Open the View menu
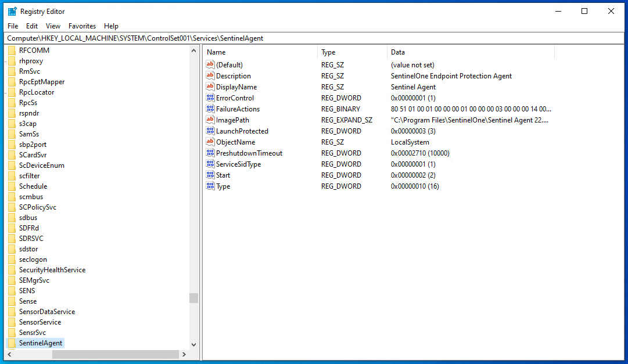The width and height of the screenshot is (628, 364). pos(53,26)
